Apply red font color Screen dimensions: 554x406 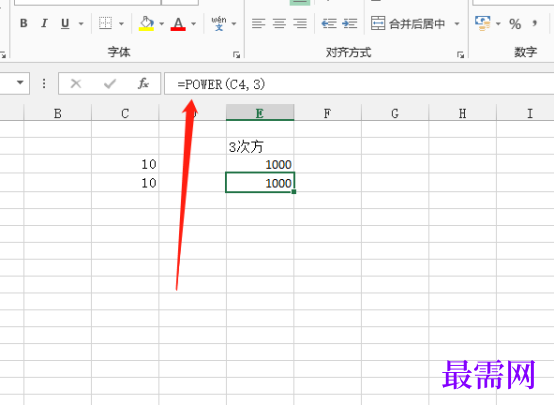pos(178,23)
